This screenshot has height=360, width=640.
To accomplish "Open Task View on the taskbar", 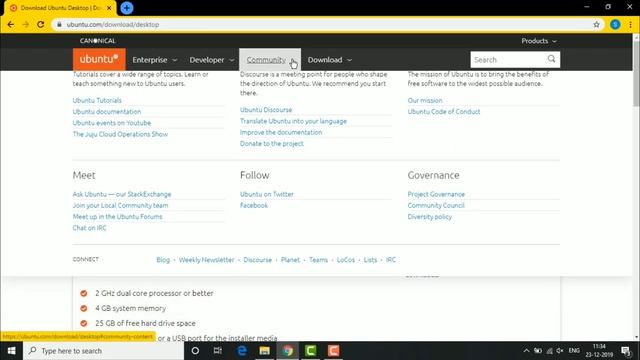I will [x=218, y=351].
